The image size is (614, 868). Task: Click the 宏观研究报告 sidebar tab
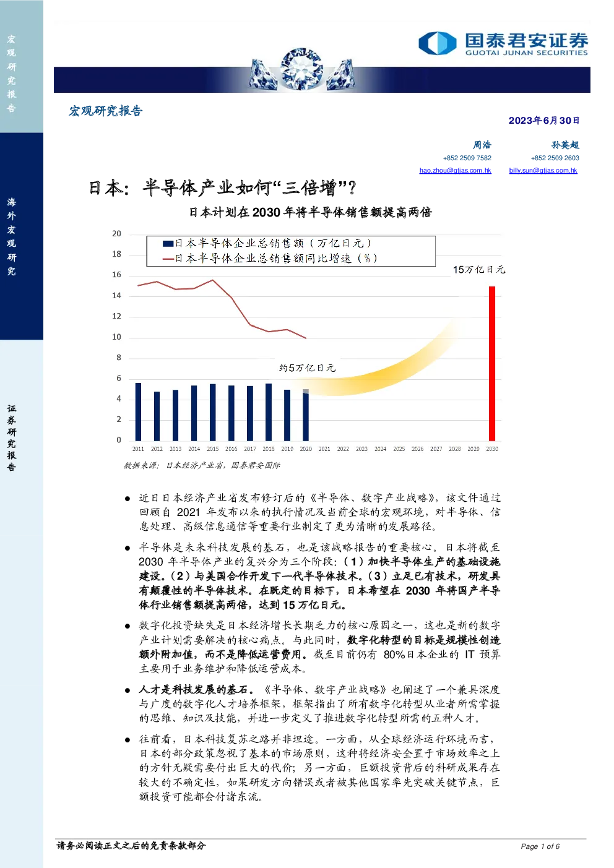tap(12, 73)
